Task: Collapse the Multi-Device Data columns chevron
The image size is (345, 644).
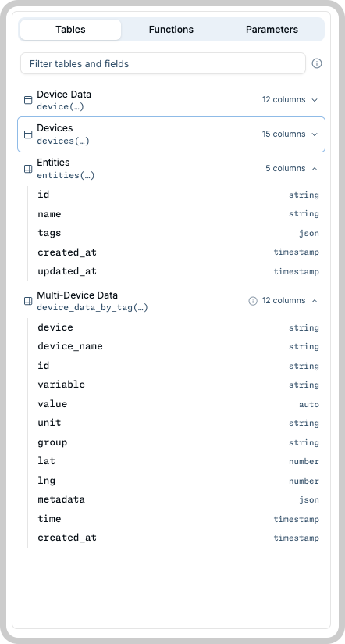Action: tap(315, 301)
